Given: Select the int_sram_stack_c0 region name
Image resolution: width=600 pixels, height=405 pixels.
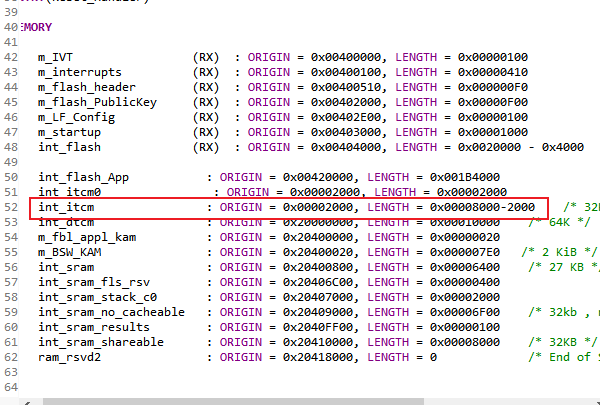Looking at the screenshot, I should [97, 297].
